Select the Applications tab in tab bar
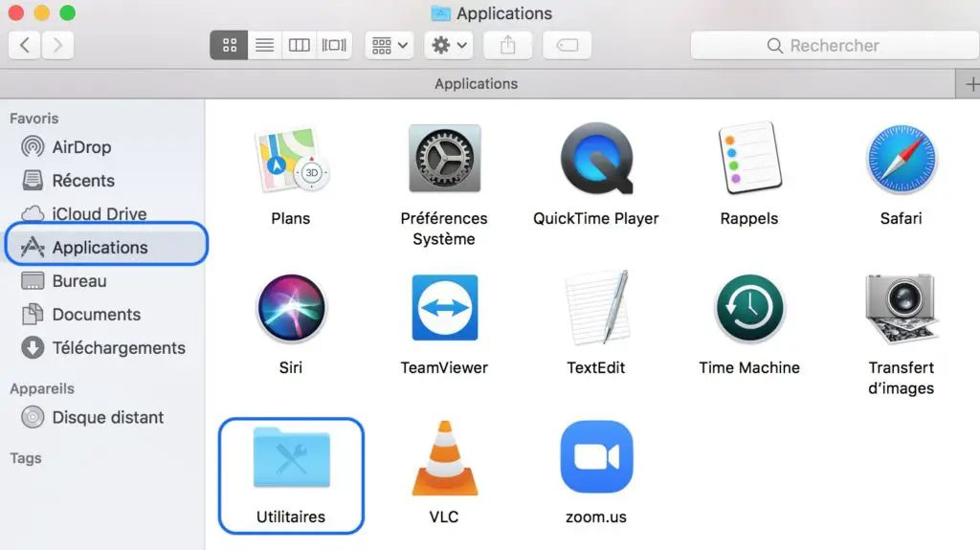This screenshot has height=550, width=980. click(478, 84)
